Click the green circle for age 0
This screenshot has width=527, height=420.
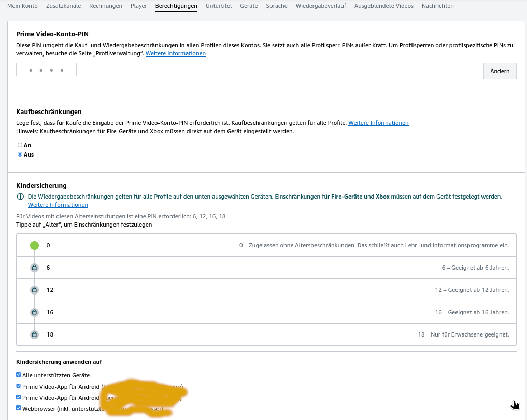(x=34, y=245)
